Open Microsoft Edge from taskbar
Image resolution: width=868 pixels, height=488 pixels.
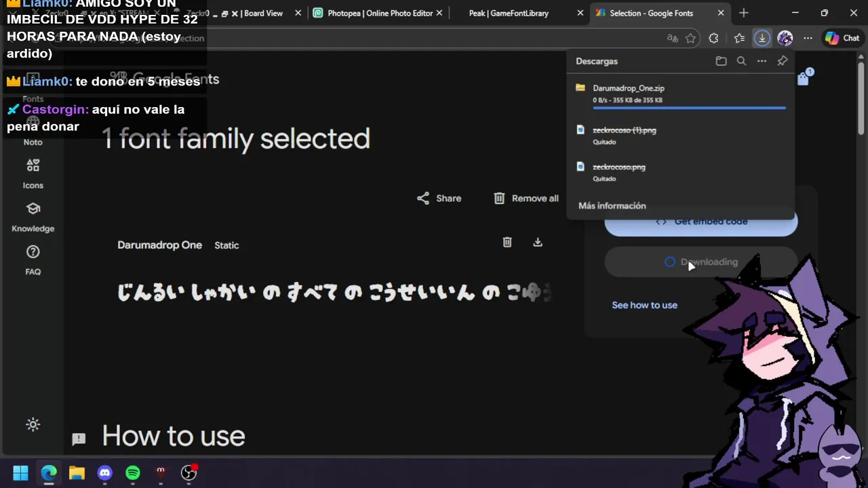49,473
